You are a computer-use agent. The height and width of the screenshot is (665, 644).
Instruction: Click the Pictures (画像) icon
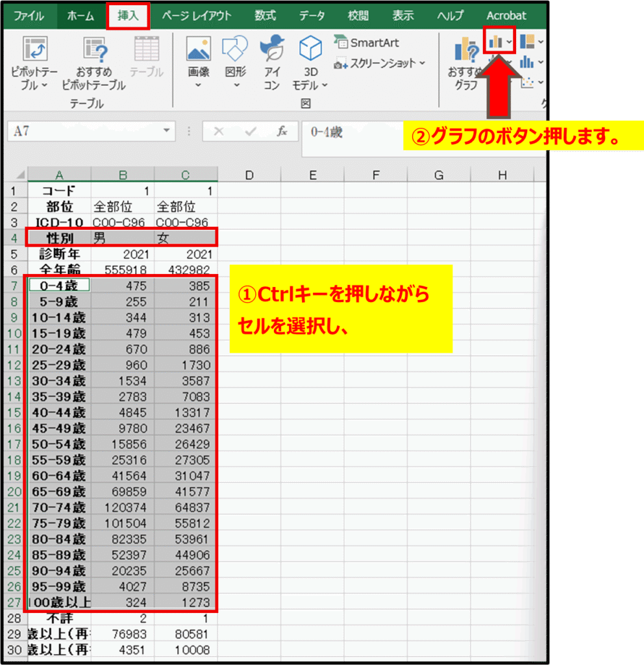(x=198, y=49)
